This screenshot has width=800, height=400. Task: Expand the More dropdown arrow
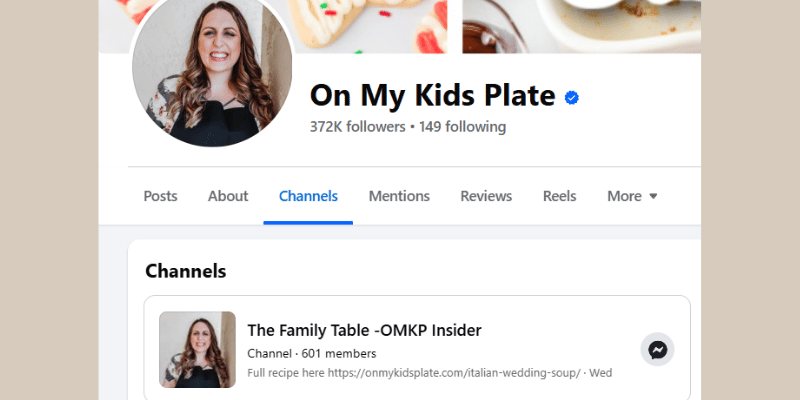click(x=653, y=196)
